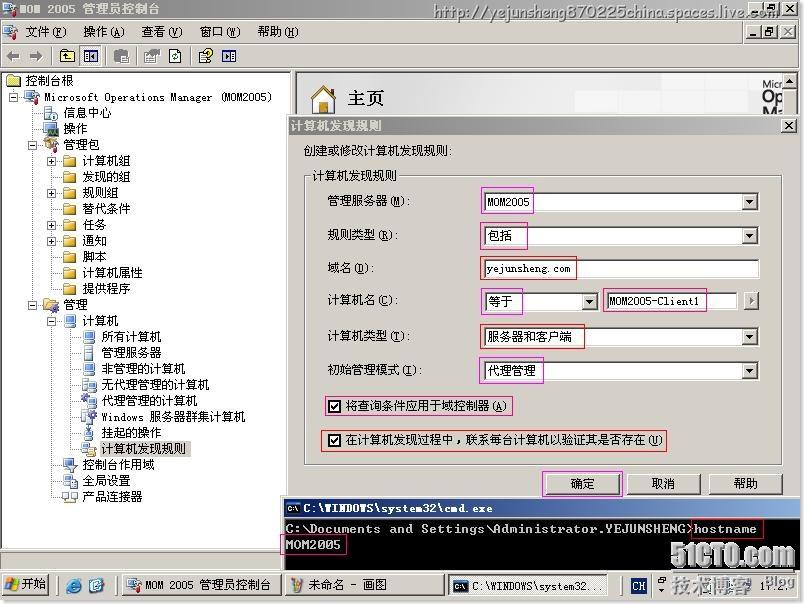Select 提供程序 folder
The height and width of the screenshot is (604, 804).
click(107, 289)
